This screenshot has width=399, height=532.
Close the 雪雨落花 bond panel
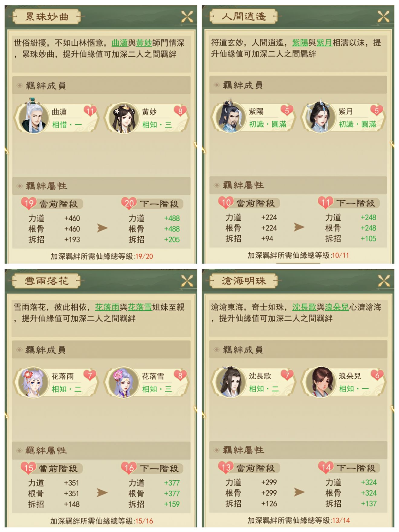pyautogui.click(x=187, y=281)
